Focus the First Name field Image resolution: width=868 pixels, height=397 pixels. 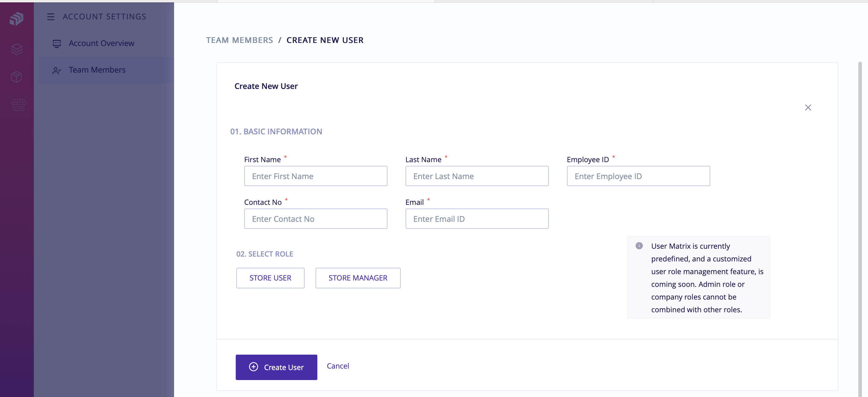(x=316, y=176)
